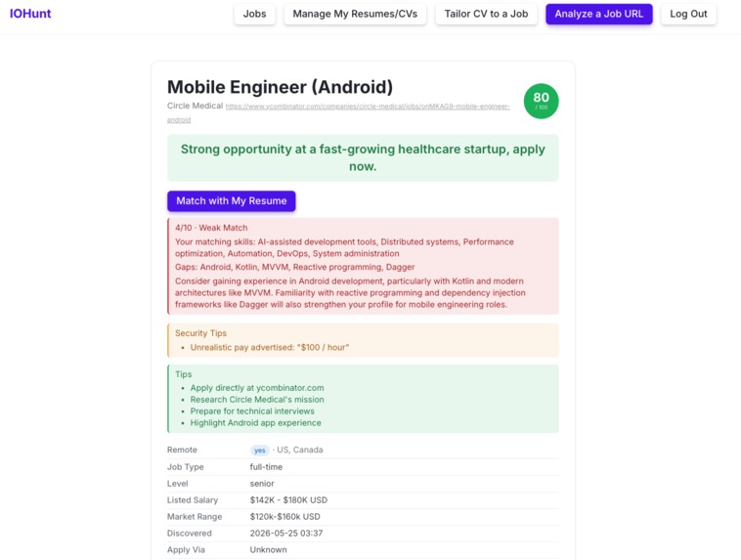This screenshot has height=560, width=741.
Task: Click the Log Out button
Action: 688,14
